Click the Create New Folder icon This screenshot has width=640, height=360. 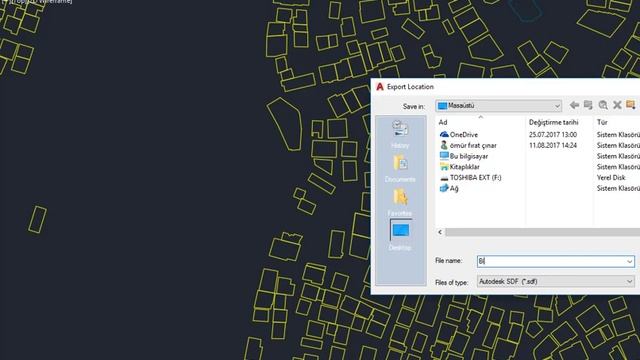tap(631, 105)
